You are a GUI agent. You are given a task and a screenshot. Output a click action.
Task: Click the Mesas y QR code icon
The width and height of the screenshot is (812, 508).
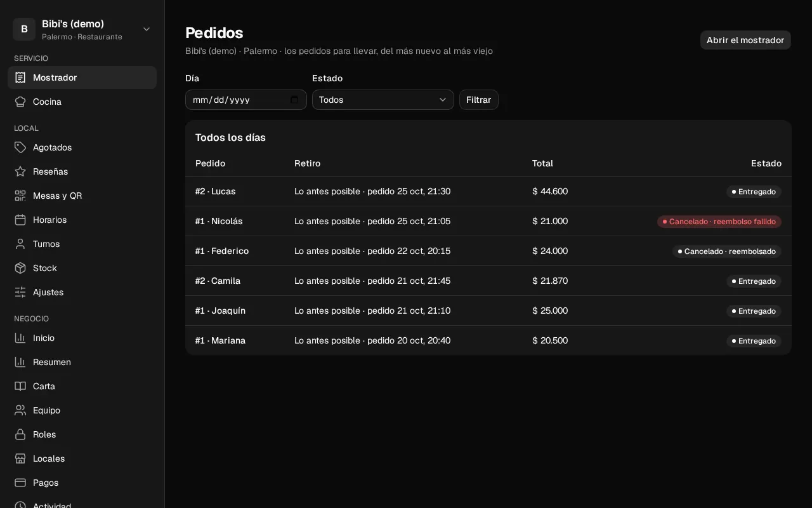(20, 196)
